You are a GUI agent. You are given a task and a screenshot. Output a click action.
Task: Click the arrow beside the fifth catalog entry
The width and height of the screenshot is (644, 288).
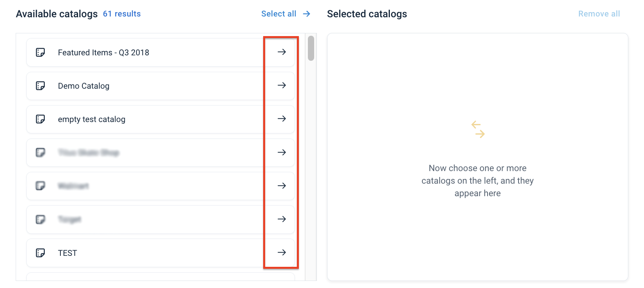pos(282,186)
